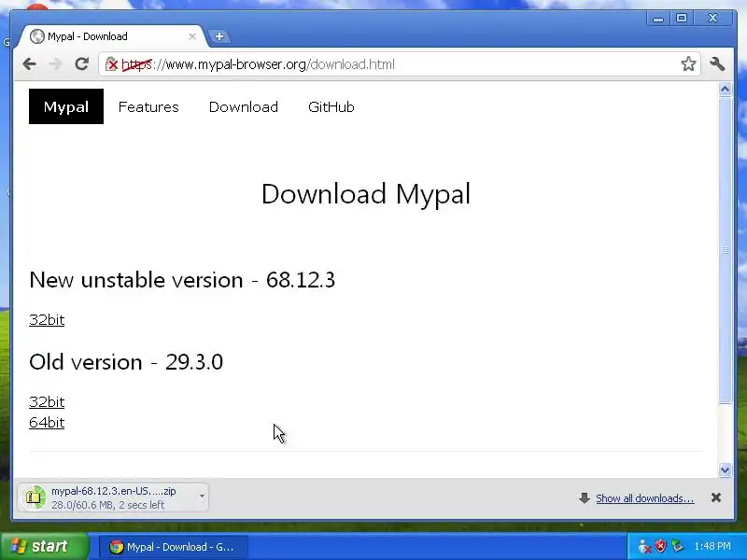Click the red security shield tray icon
The height and width of the screenshot is (560, 747).
[x=660, y=546]
